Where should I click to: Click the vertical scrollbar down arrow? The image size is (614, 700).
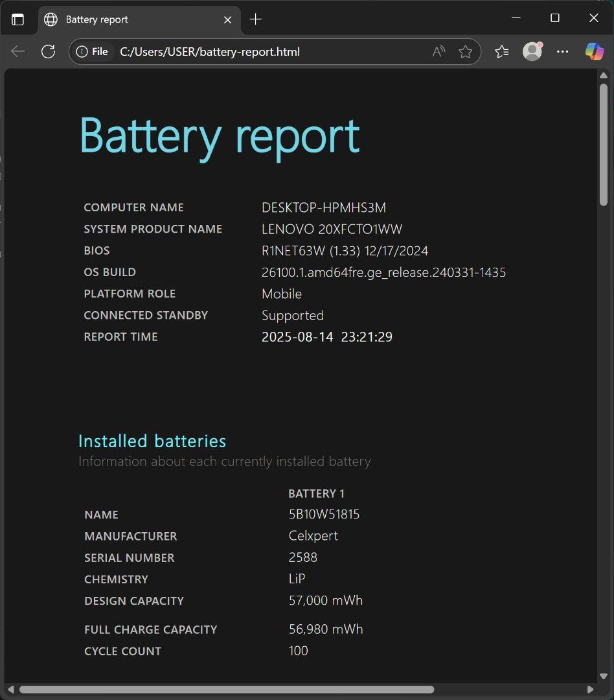click(x=604, y=676)
